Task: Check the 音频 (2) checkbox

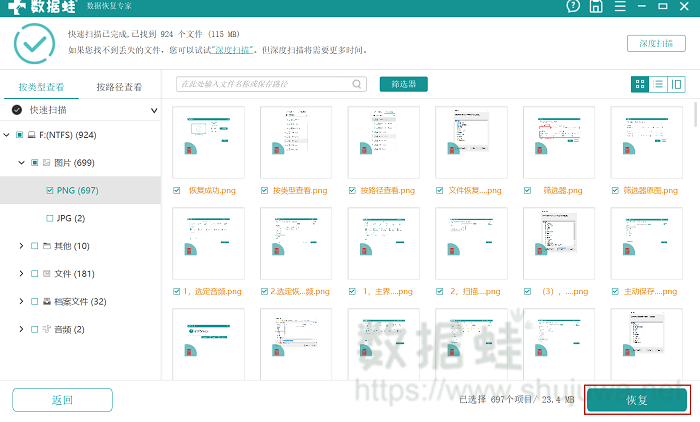Action: [34, 329]
